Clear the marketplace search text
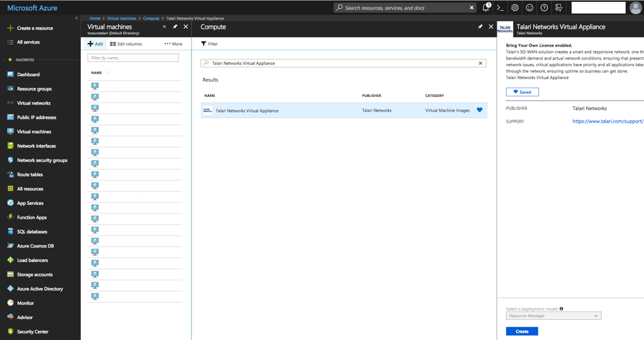Viewport: 644px width, 340px height. [x=481, y=63]
